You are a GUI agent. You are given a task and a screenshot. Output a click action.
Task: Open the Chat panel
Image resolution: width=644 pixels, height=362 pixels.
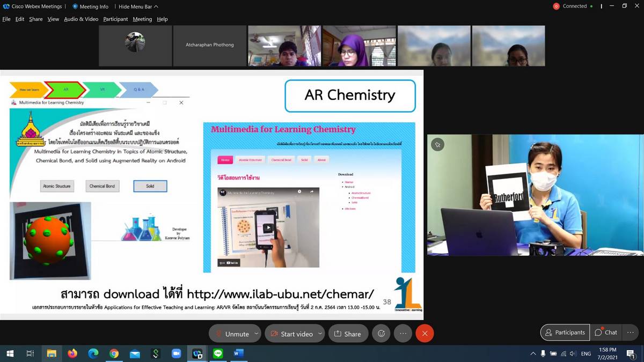coord(606,333)
